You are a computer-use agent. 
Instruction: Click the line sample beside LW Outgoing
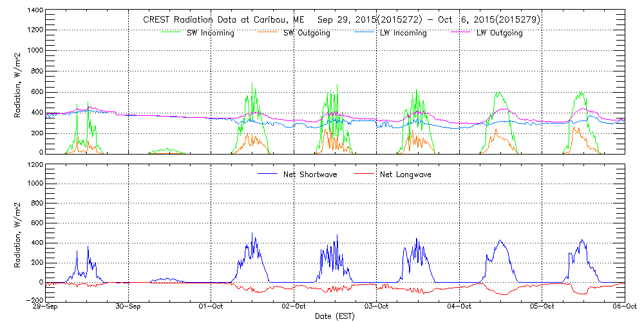coord(460,30)
